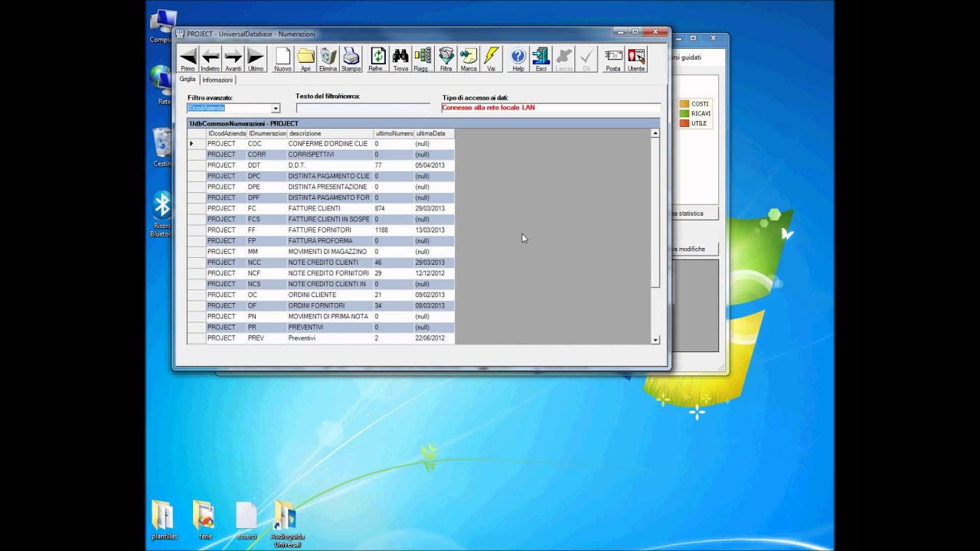Screen dimensions: 980x551
Task: Click the 'FATTURE FORNITORI' cell
Action: 330,230
